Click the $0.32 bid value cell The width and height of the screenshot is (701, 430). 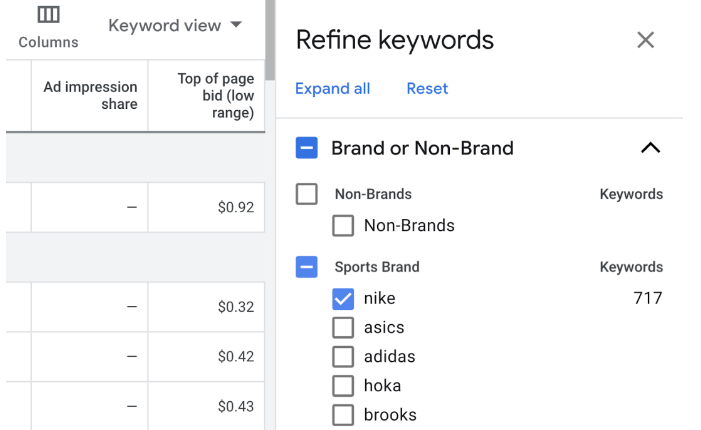point(236,307)
